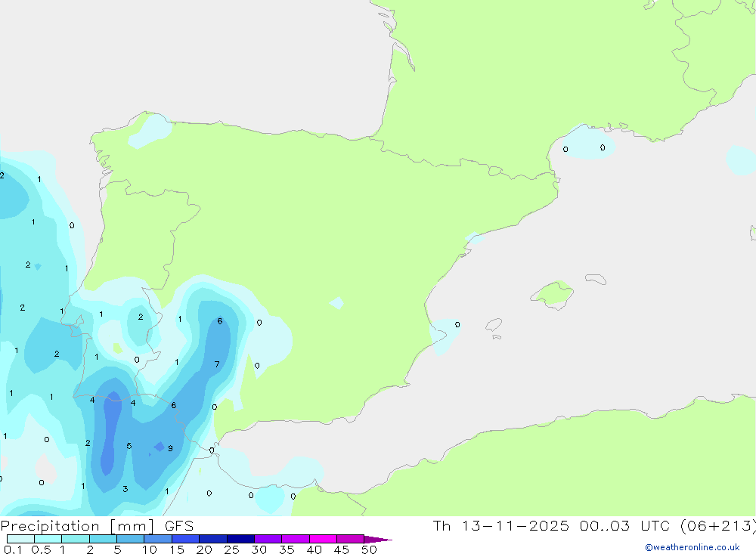The image size is (756, 554).
Task: Click the '25' legend label
Action: click(231, 549)
